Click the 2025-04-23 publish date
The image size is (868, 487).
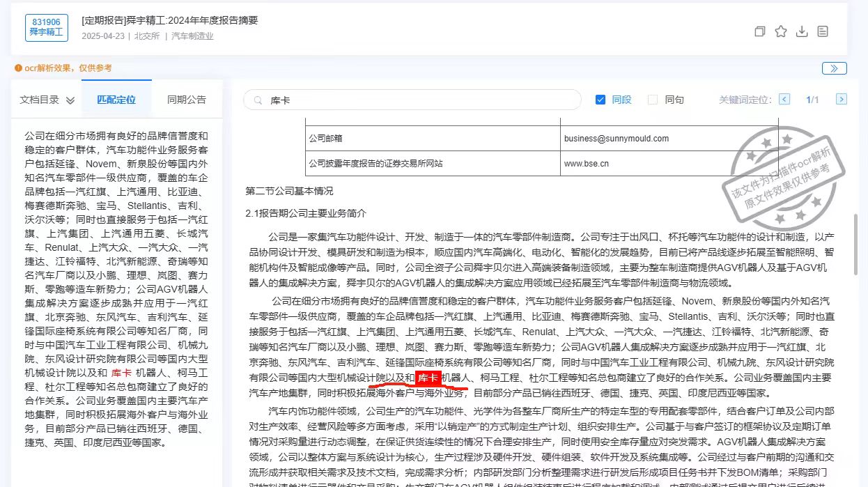[x=102, y=36]
